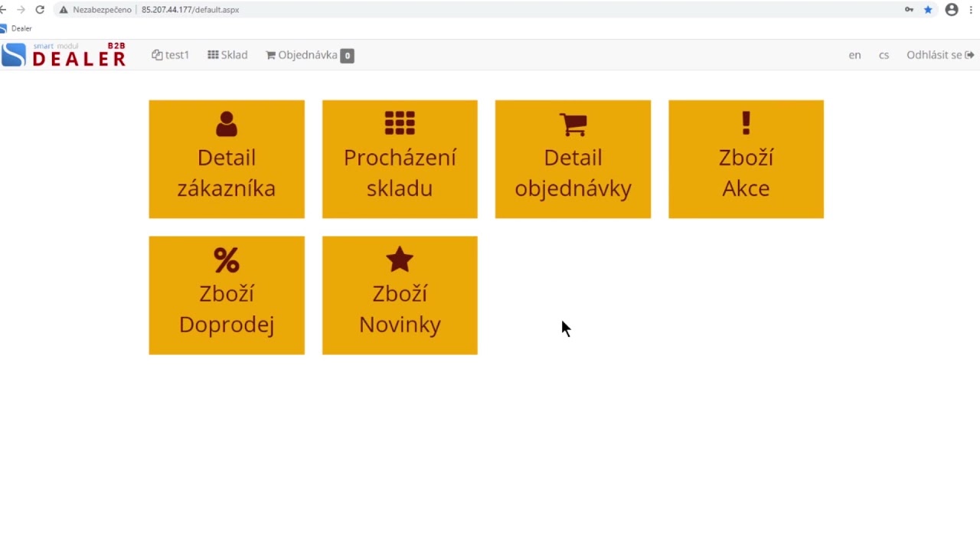Go to Sklad in navigation bar
The width and height of the screenshot is (980, 551).
pyautogui.click(x=227, y=55)
